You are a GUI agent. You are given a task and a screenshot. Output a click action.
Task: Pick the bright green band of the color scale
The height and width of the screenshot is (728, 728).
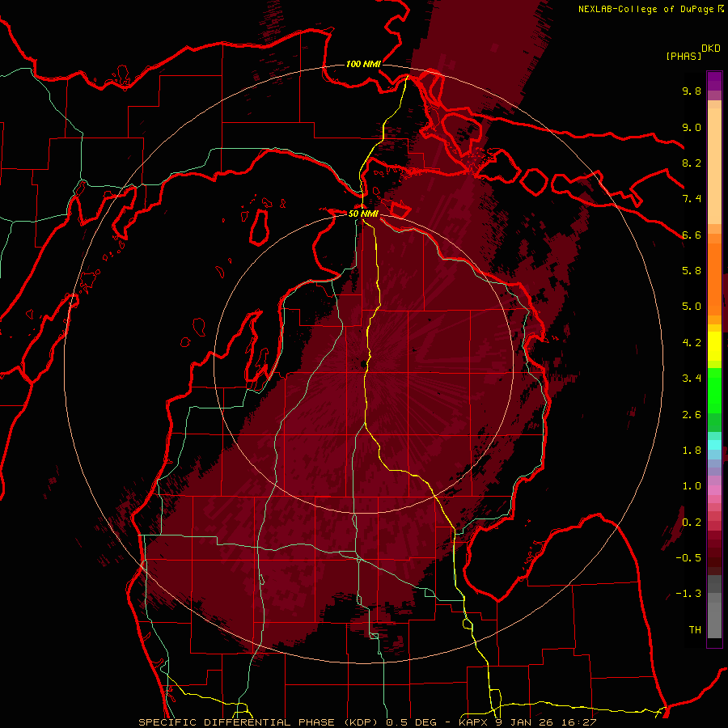[x=714, y=390]
